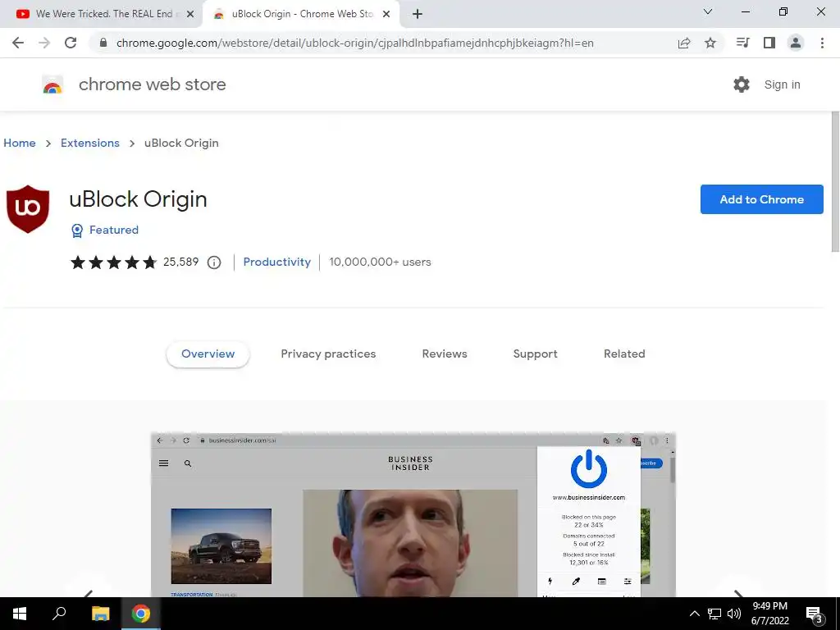Click the Featured label
Viewport: 840px width, 630px height.
pyautogui.click(x=113, y=230)
